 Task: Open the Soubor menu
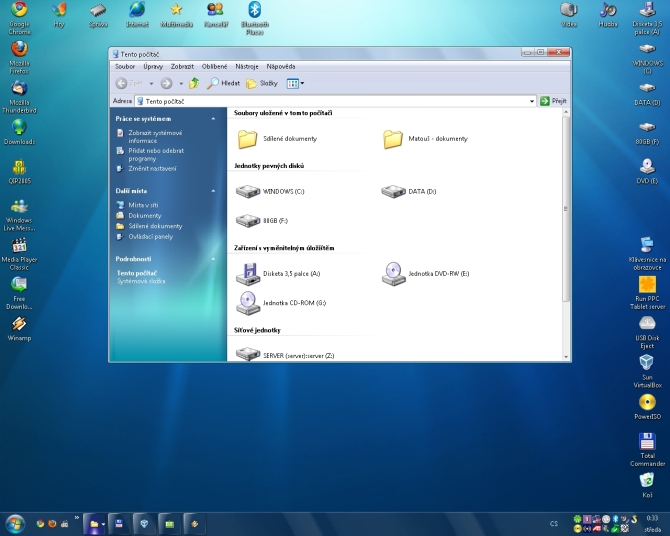125,66
